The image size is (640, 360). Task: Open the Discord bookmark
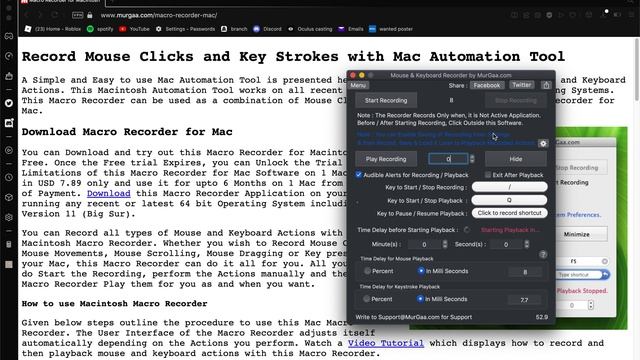click(268, 29)
